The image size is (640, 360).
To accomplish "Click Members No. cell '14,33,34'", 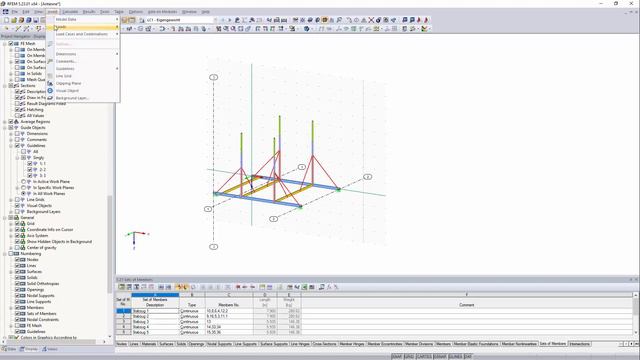I will pyautogui.click(x=229, y=327).
